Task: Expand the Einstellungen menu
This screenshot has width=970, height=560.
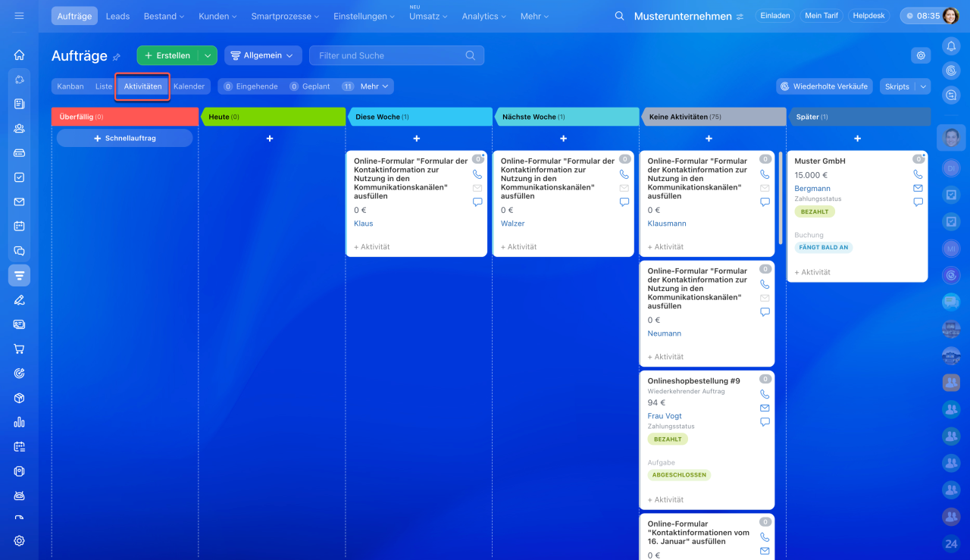Action: pyautogui.click(x=364, y=16)
